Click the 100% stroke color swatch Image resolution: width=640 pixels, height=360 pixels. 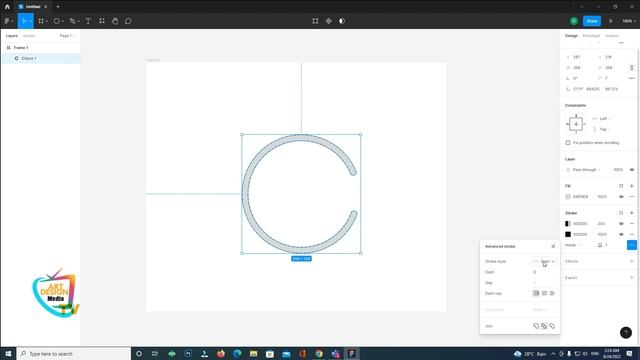(x=568, y=234)
